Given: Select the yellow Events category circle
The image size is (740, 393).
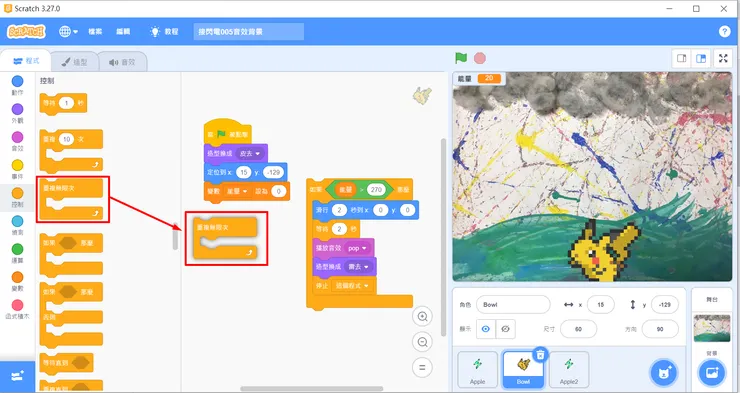Looking at the screenshot, I should [x=17, y=165].
